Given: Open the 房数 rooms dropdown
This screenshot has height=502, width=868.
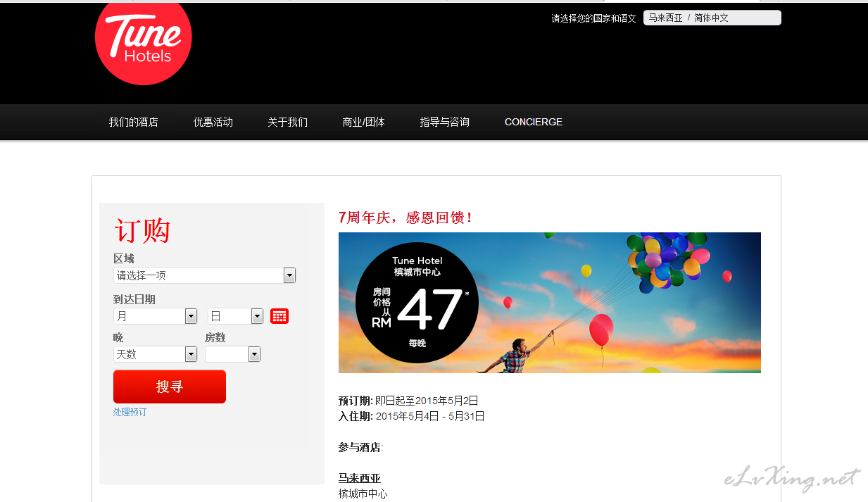Looking at the screenshot, I should click(232, 354).
